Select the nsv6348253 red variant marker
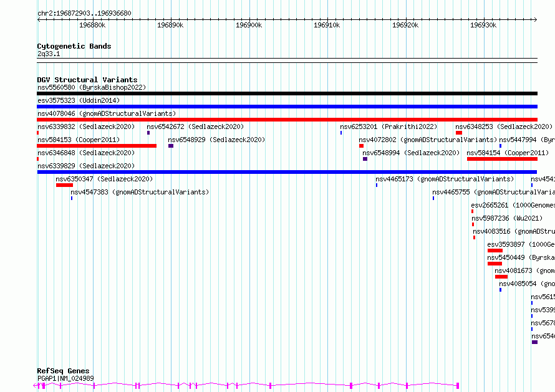This screenshot has width=555, height=392. point(459,133)
